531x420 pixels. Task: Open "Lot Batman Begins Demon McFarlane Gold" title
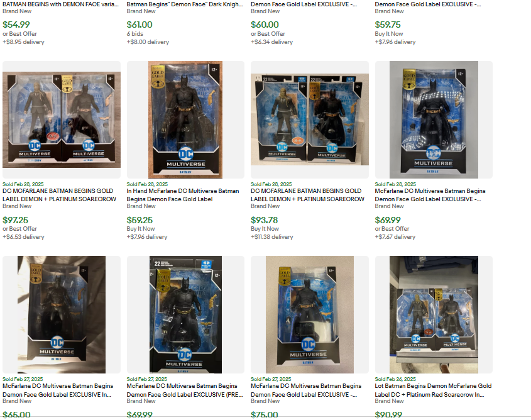coord(433,390)
